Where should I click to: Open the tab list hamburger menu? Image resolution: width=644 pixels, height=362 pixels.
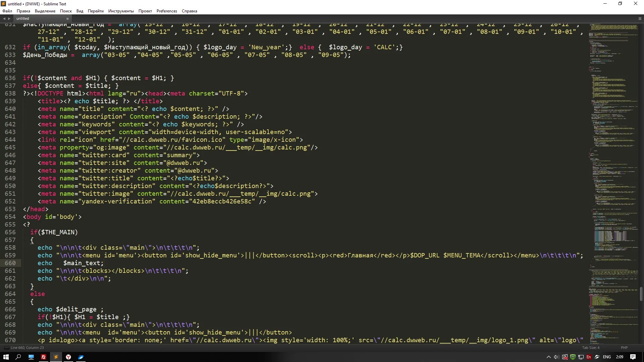coord(640,18)
